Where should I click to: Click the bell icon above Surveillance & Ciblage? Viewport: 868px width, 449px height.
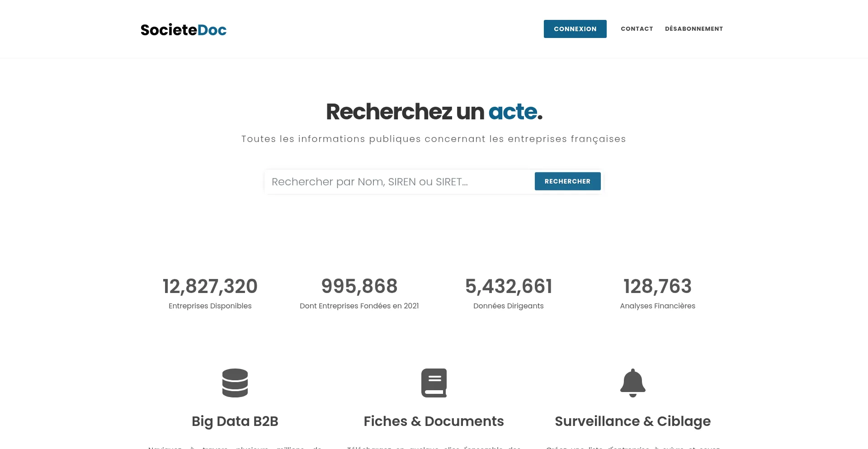pyautogui.click(x=632, y=383)
